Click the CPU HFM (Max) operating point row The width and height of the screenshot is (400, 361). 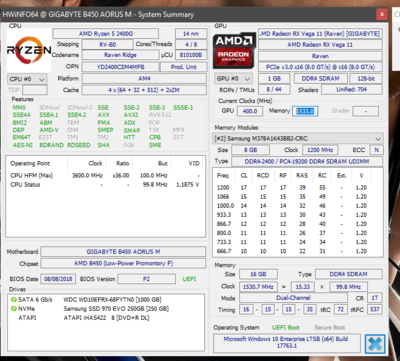[105, 175]
